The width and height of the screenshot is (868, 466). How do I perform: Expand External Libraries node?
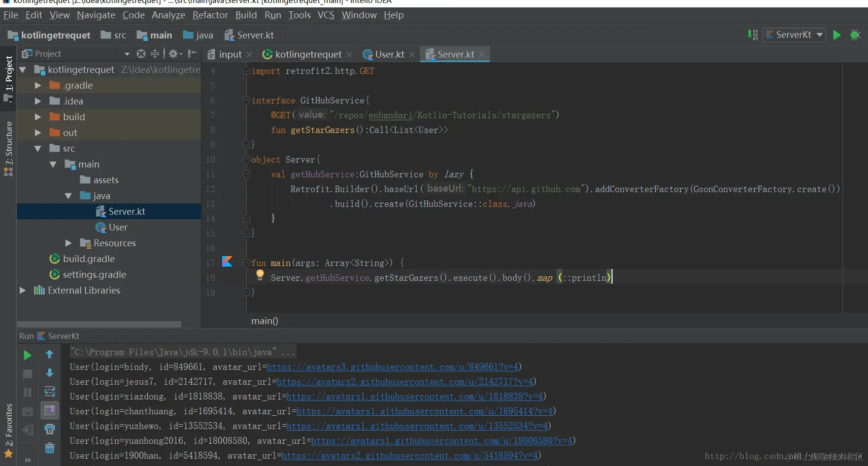(23, 291)
